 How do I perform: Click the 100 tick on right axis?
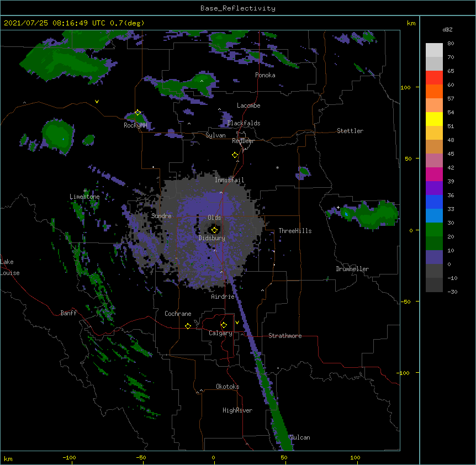[405, 87]
